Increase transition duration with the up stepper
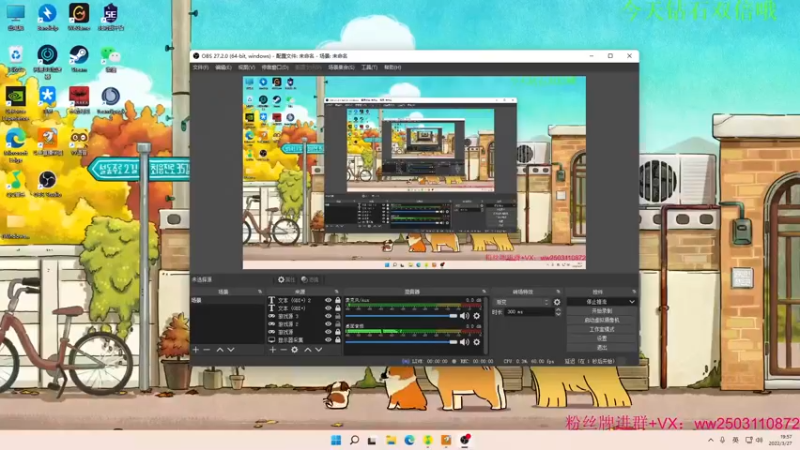Viewport: 800px width, 450px height. (558, 309)
